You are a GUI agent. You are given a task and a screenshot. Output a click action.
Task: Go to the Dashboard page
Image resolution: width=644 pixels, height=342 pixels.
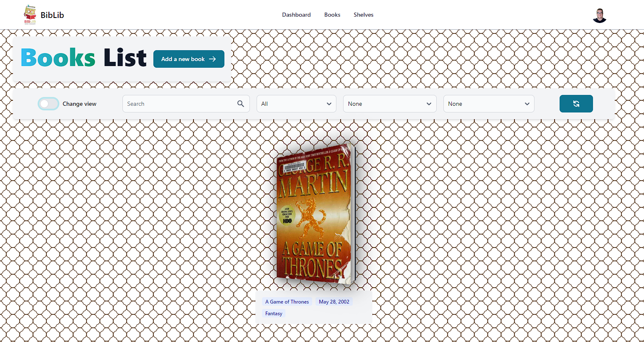coord(296,15)
